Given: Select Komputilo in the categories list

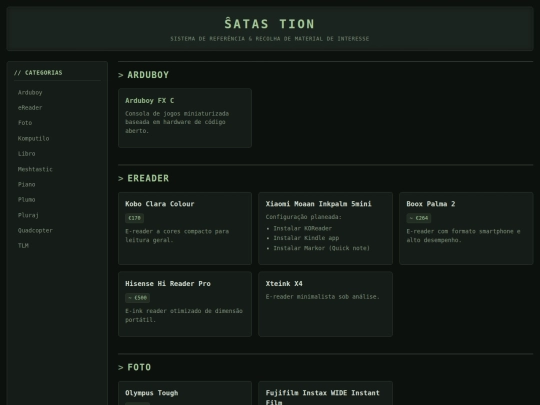Looking at the screenshot, I should point(33,138).
